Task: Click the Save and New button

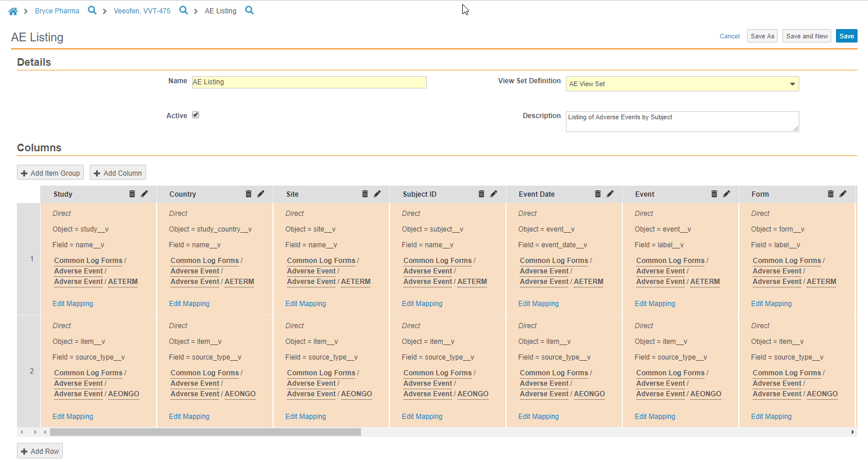Action: tap(806, 36)
